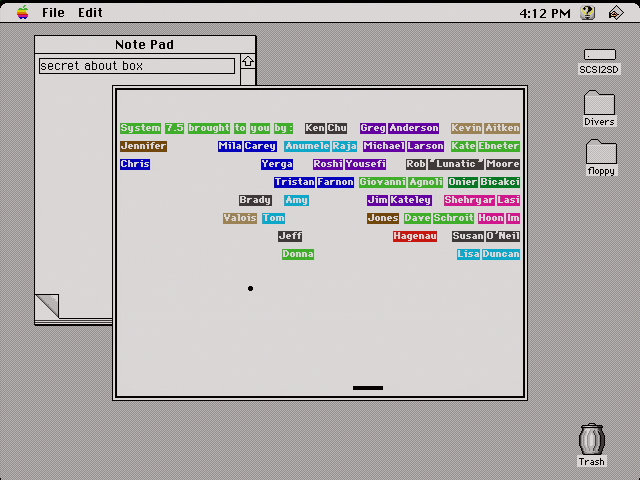The image size is (640, 480).
Task: Click the 'Amy' cyan brick
Action: tap(296, 200)
